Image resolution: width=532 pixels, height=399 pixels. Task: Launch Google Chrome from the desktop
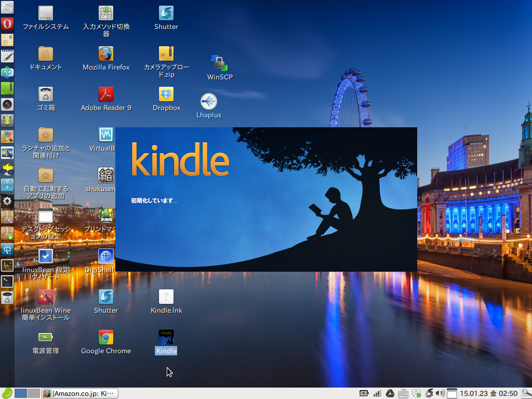click(x=106, y=337)
